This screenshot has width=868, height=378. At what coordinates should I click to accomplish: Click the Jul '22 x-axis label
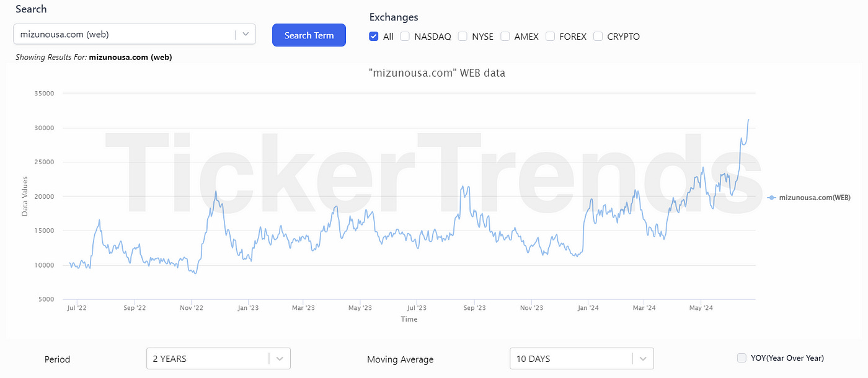(x=77, y=307)
